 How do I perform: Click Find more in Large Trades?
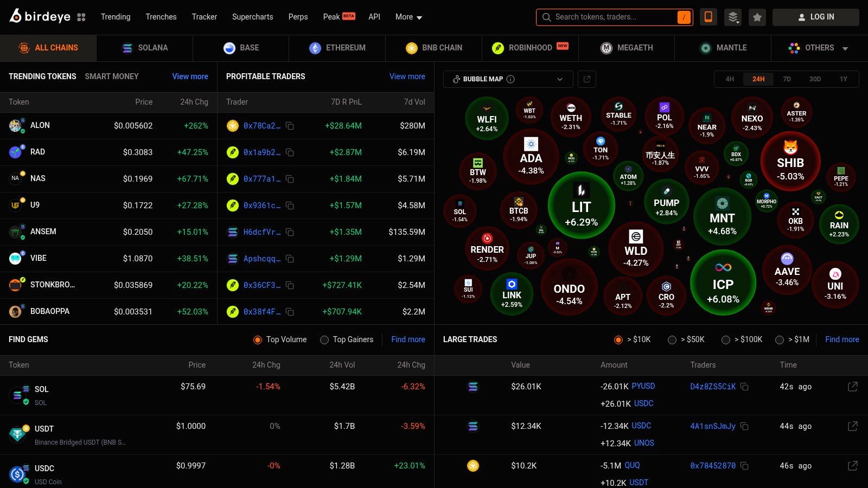tap(842, 339)
